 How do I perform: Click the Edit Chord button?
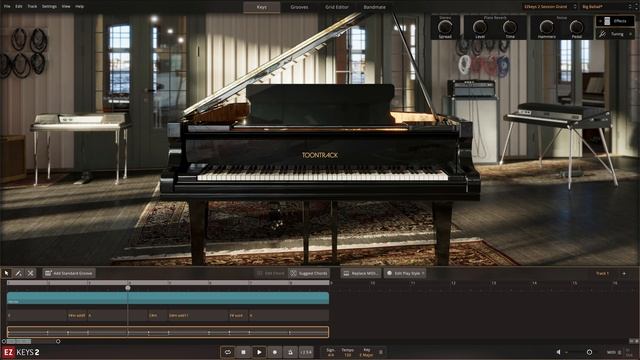point(271,273)
